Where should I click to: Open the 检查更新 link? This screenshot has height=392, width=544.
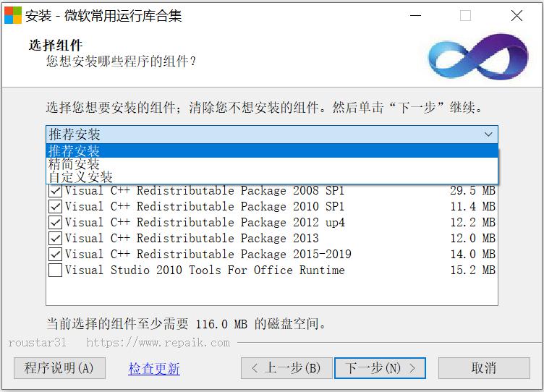pyautogui.click(x=154, y=369)
